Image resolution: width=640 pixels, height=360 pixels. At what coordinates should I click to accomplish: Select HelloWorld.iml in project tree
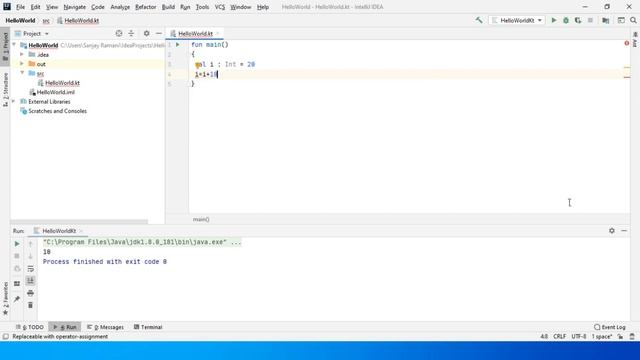tap(56, 92)
